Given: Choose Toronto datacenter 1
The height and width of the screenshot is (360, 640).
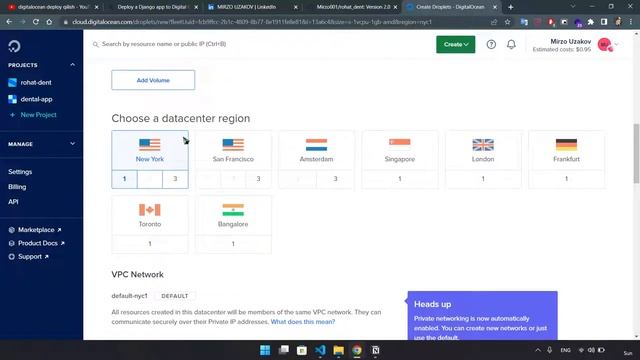Looking at the screenshot, I should tap(150, 244).
